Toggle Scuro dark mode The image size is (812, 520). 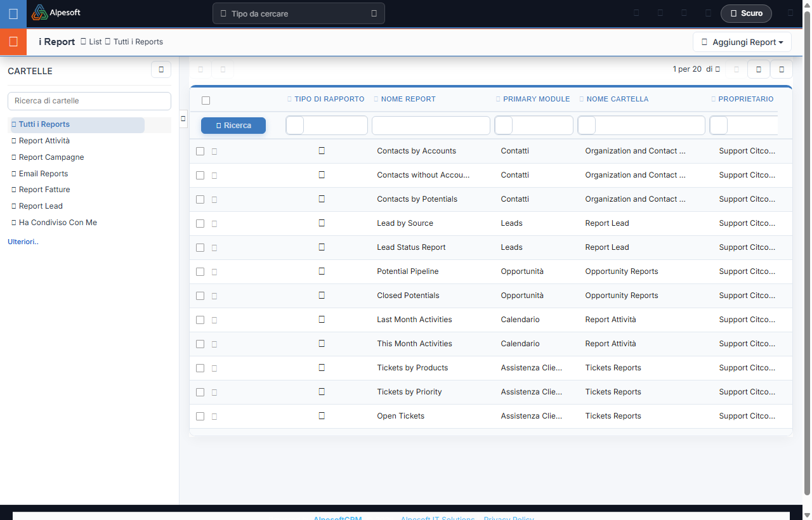coord(746,13)
